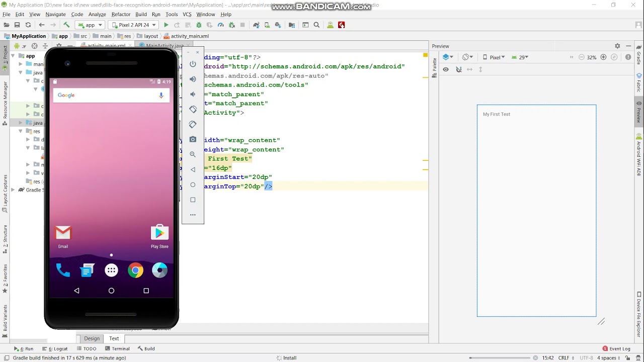Run the app with green play button
The width and height of the screenshot is (644, 362).
[x=166, y=25]
